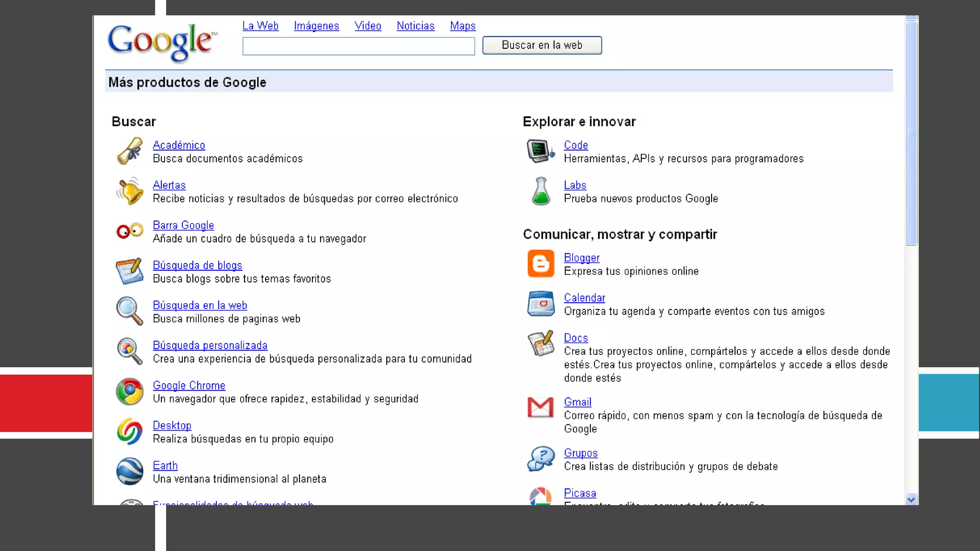Open the Maps tab link
Screen dimensions: 980x551
click(463, 26)
